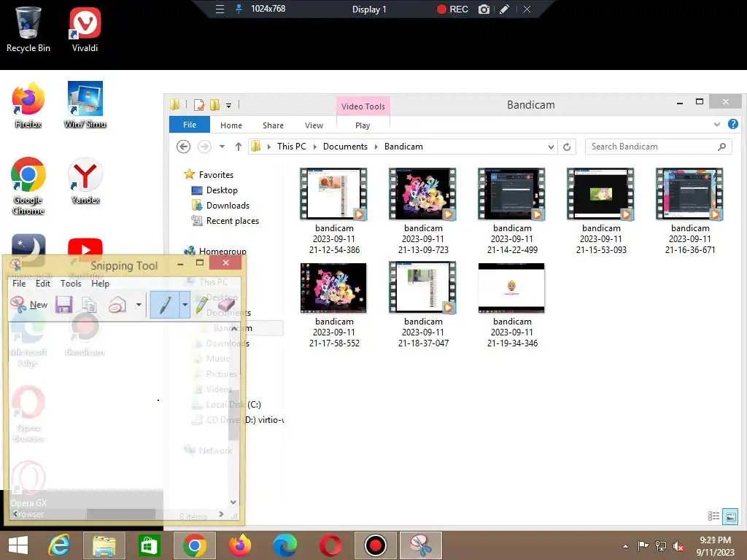747x560 pixels.
Task: Open the Play tab under Video Tools
Action: 363,125
